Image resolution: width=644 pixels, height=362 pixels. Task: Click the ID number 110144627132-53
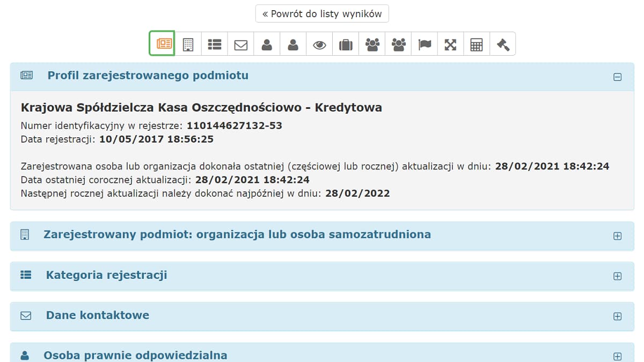235,126
